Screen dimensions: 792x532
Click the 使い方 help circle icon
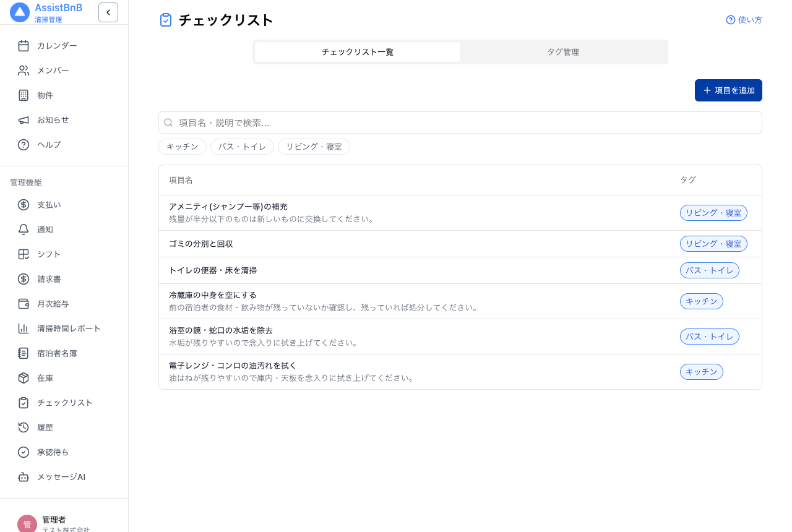731,20
